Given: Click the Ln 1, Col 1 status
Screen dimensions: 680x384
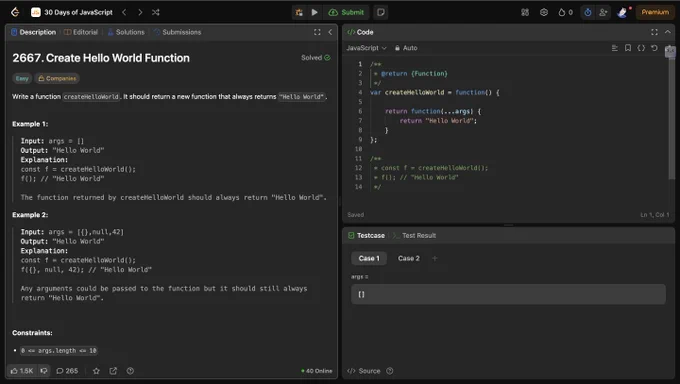Looking at the screenshot, I should [x=655, y=215].
